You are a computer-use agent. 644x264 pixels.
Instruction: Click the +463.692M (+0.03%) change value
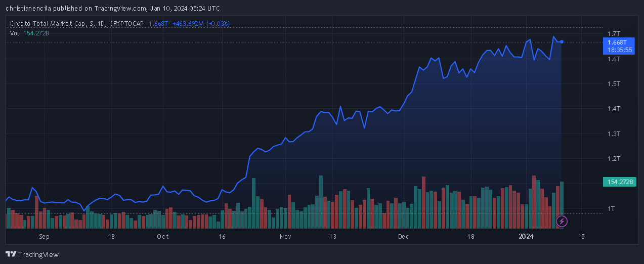[x=201, y=24]
